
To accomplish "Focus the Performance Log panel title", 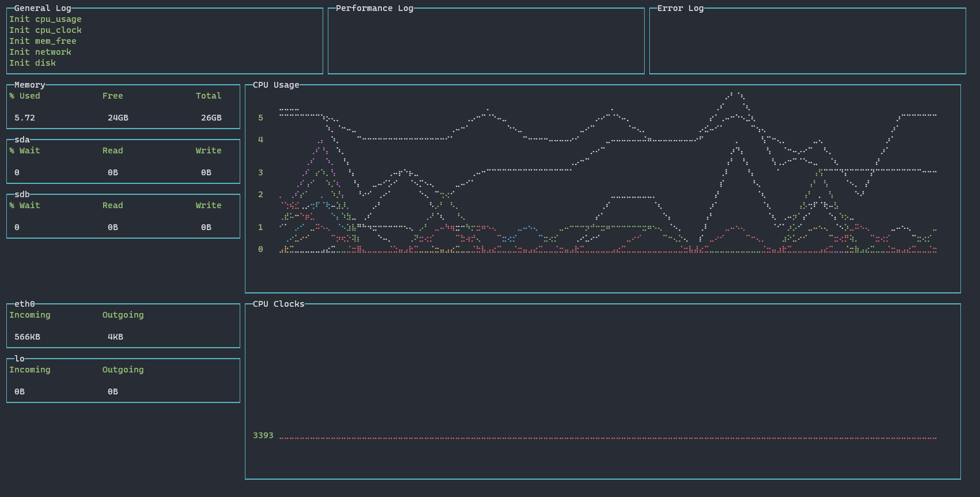I will click(374, 8).
